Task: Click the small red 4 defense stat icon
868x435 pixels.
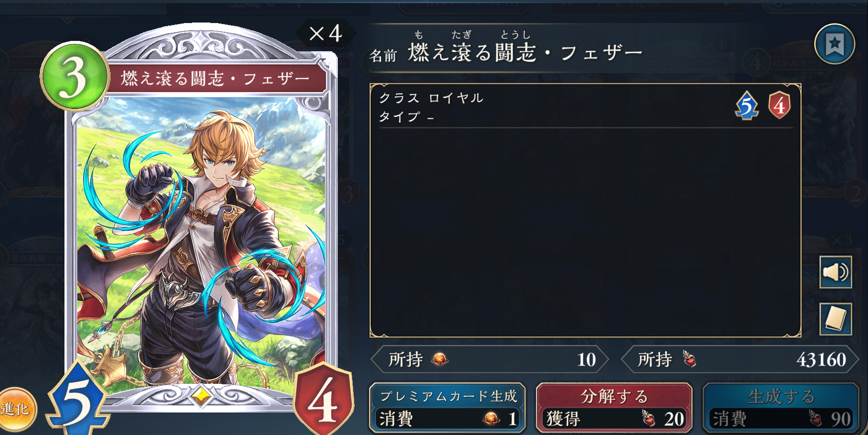Action: coord(779,105)
